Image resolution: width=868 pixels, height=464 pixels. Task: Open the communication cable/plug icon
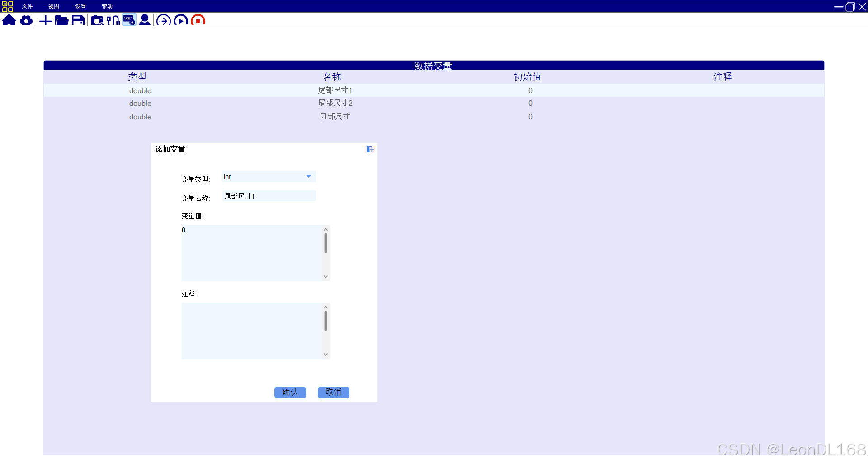tap(113, 20)
